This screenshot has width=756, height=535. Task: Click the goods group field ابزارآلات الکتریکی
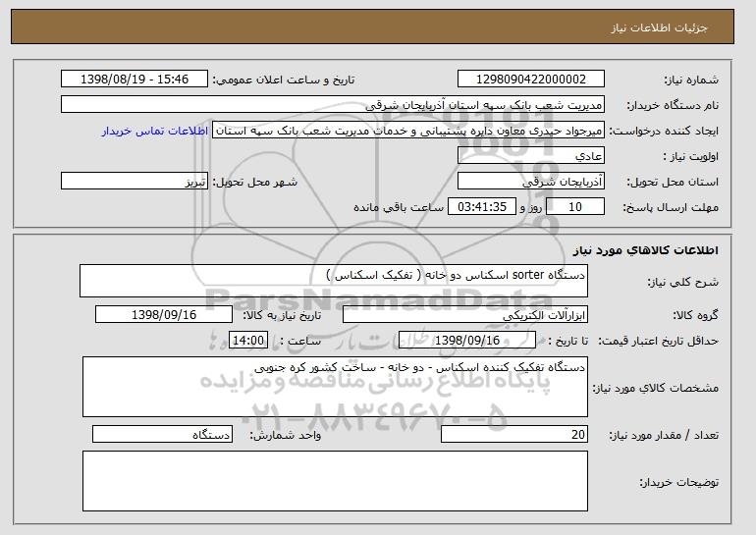[x=465, y=315]
